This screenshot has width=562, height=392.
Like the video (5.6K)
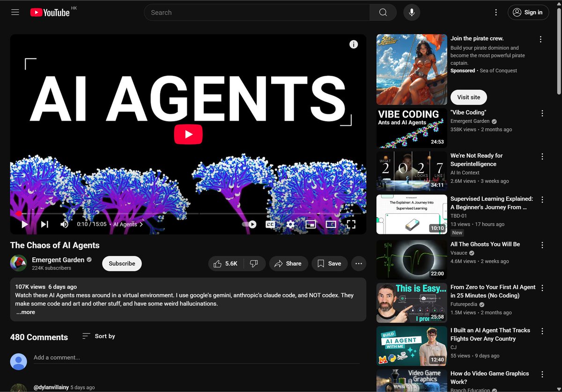click(x=225, y=264)
